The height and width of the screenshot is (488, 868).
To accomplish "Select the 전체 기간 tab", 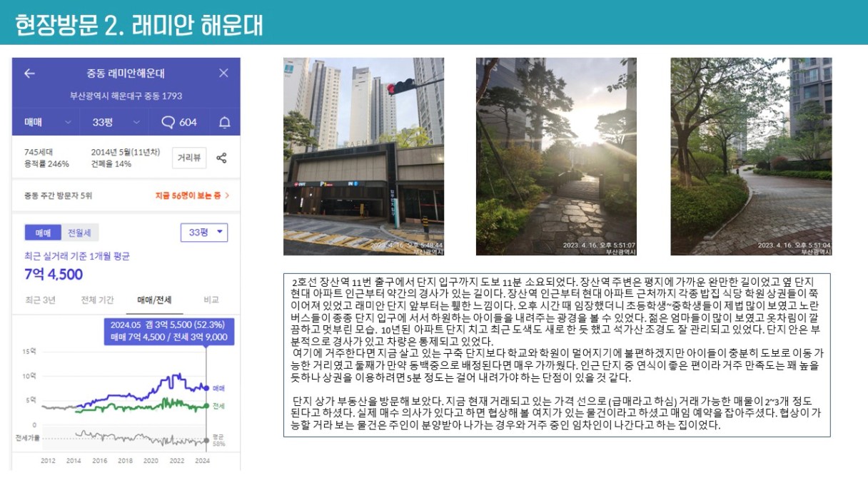I will [x=97, y=300].
